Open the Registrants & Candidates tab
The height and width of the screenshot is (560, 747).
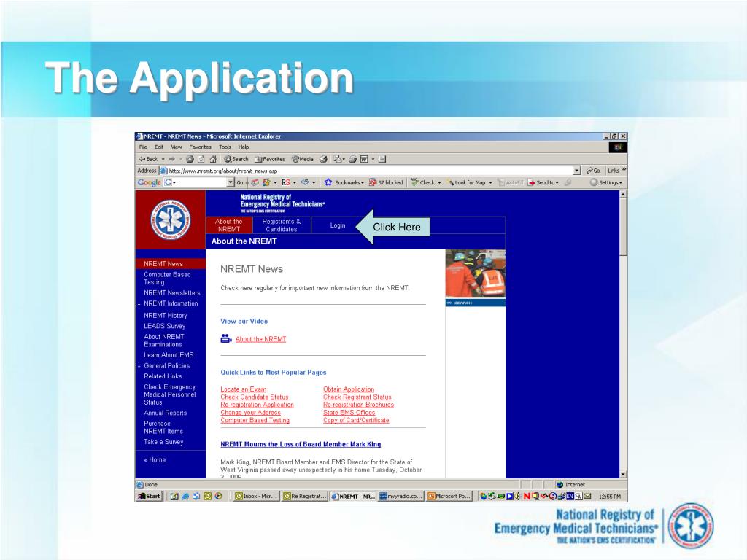(281, 225)
